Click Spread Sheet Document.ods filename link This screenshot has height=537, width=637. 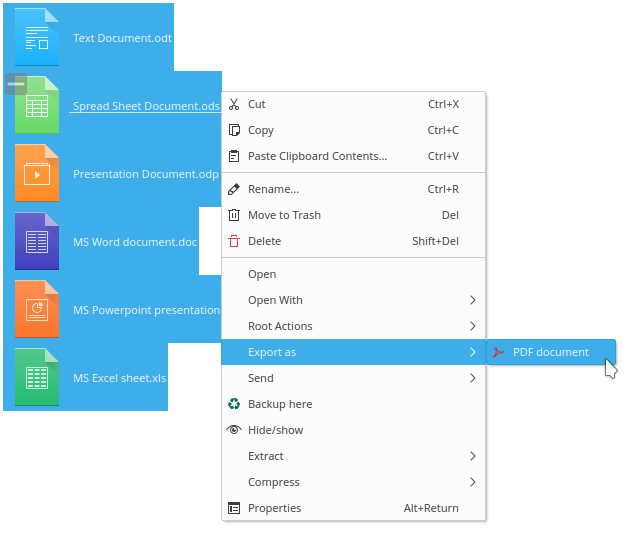click(x=146, y=106)
